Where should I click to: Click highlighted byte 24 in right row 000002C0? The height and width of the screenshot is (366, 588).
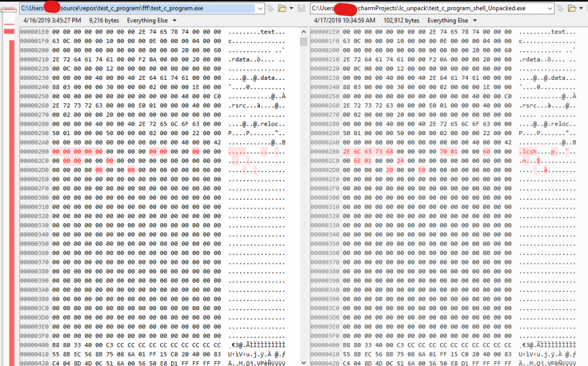(x=400, y=161)
